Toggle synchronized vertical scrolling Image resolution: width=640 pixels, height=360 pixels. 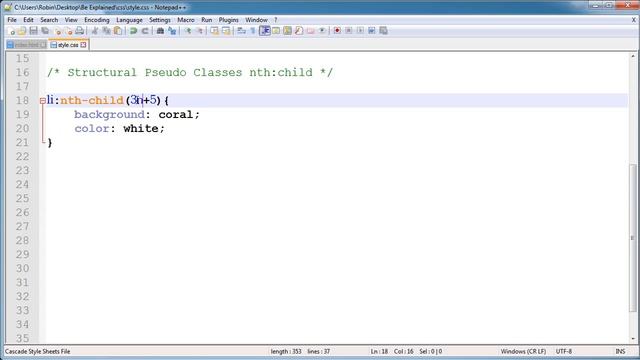pyautogui.click(x=214, y=31)
